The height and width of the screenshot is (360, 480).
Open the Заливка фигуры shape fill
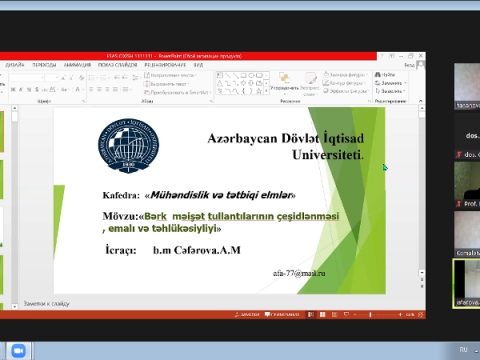tap(345, 75)
